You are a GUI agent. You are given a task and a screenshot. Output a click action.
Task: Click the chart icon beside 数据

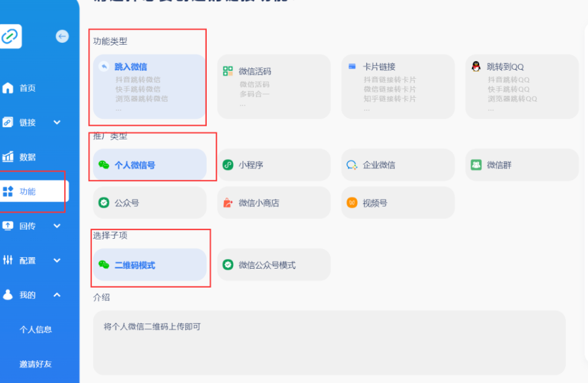(x=8, y=157)
